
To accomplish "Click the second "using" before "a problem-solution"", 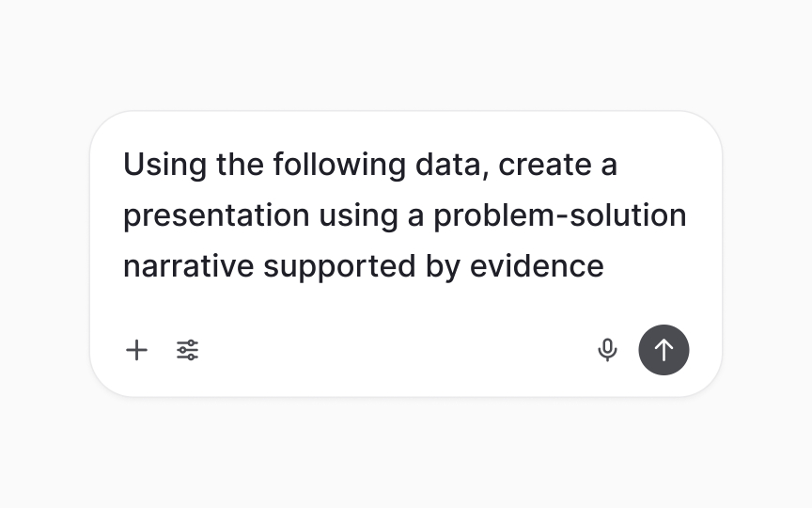I will pos(358,216).
